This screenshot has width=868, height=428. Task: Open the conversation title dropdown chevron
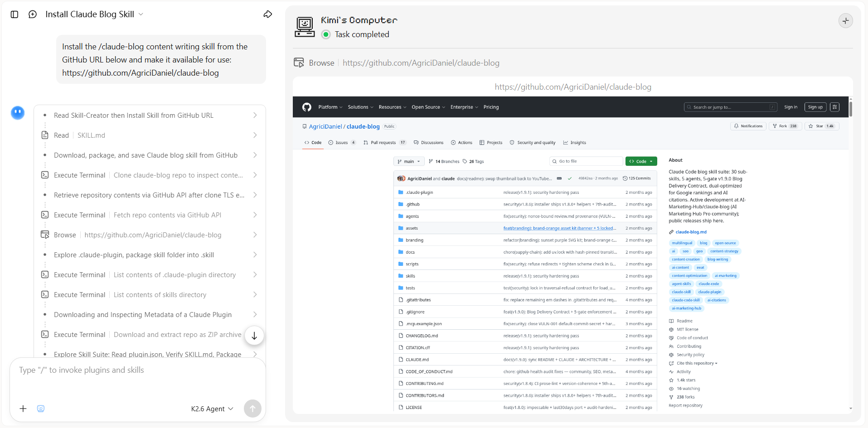click(141, 14)
